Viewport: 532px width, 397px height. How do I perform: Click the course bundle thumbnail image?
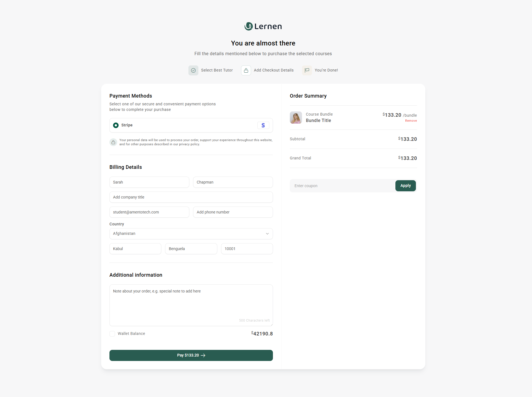click(x=296, y=118)
